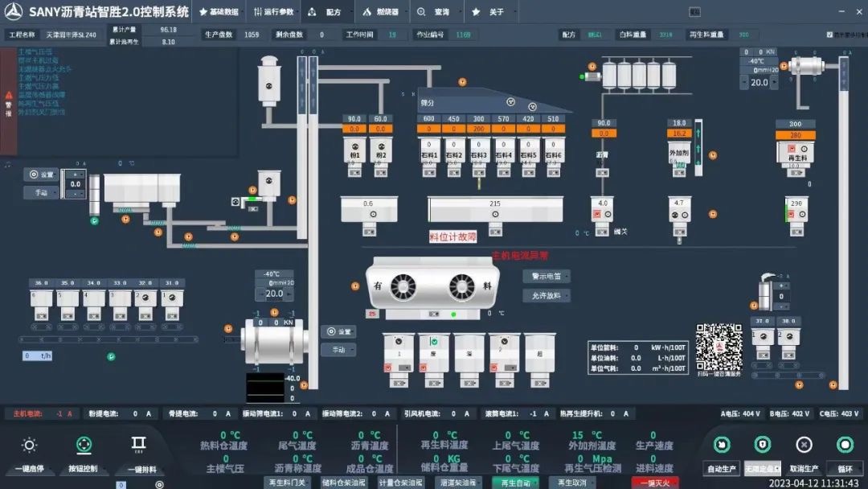Click the mixer drum with twin fans
This screenshot has width=868, height=489.
click(x=432, y=286)
